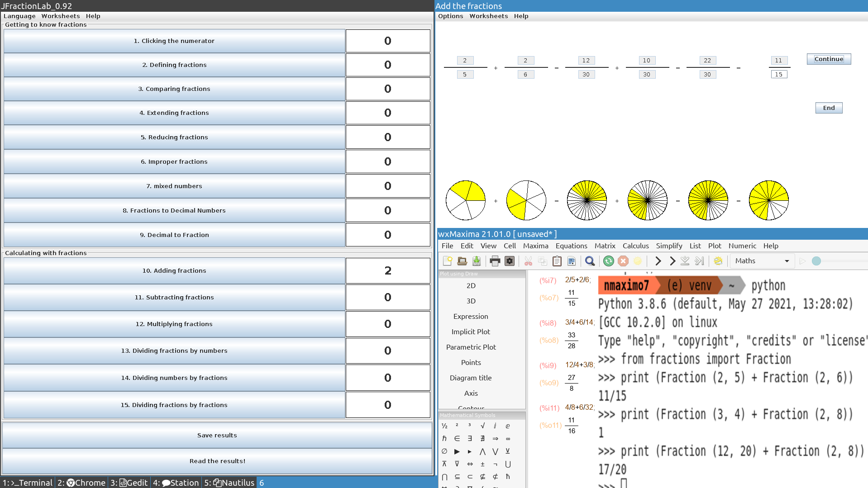Viewport: 868px width, 488px height.
Task: Open wxMaxima configuration via gear icon
Action: [509, 261]
